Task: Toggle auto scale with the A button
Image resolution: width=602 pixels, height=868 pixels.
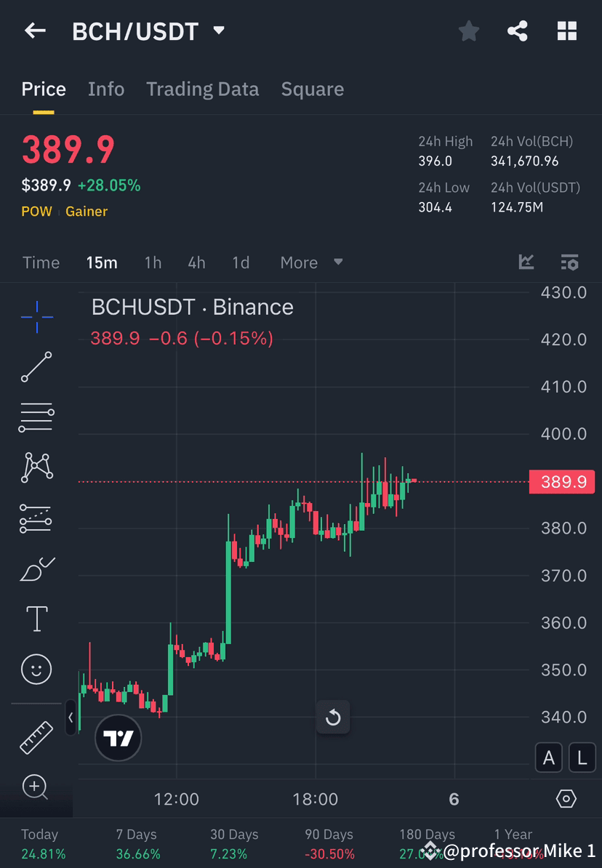Action: (549, 758)
